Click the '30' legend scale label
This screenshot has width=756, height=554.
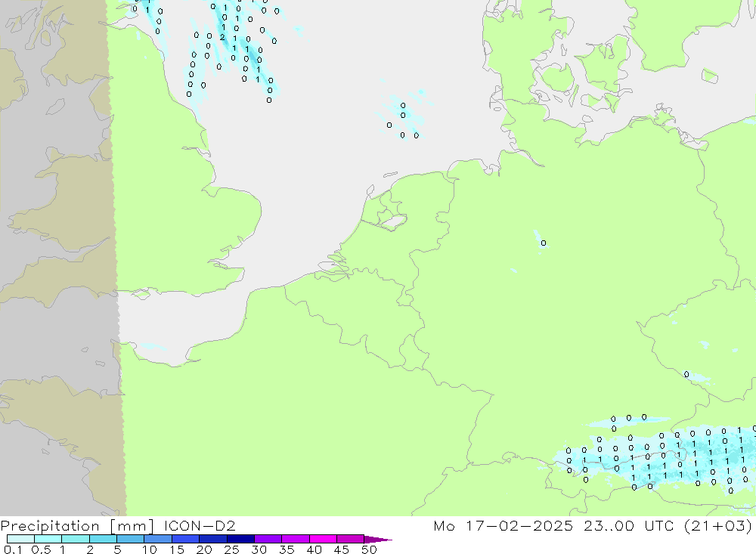click(259, 549)
